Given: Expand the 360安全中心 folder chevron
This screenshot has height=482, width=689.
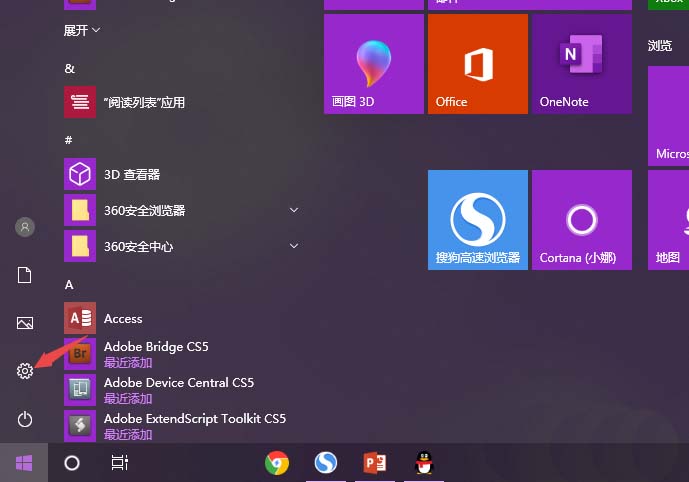Looking at the screenshot, I should pos(294,246).
